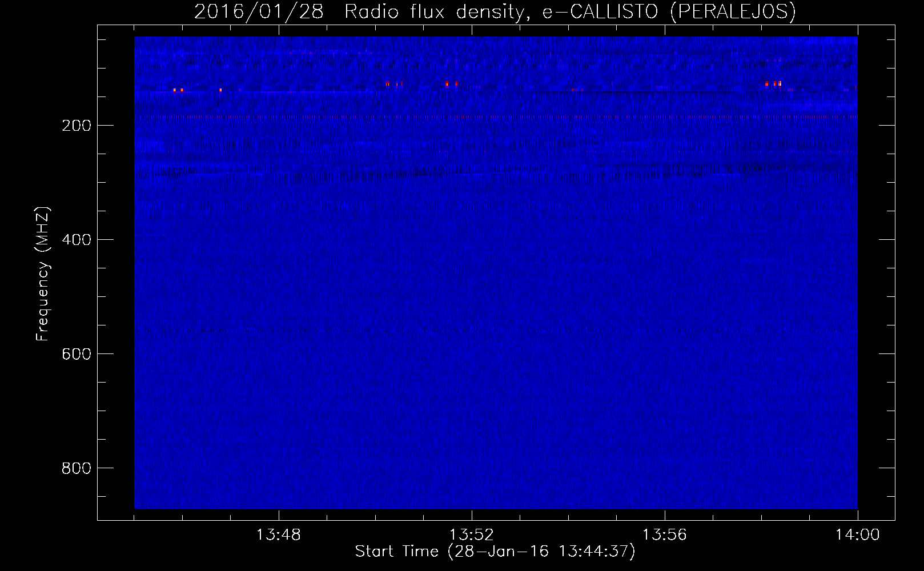Click the '600' frequency tick label
This screenshot has height=571, width=924.
click(x=75, y=353)
